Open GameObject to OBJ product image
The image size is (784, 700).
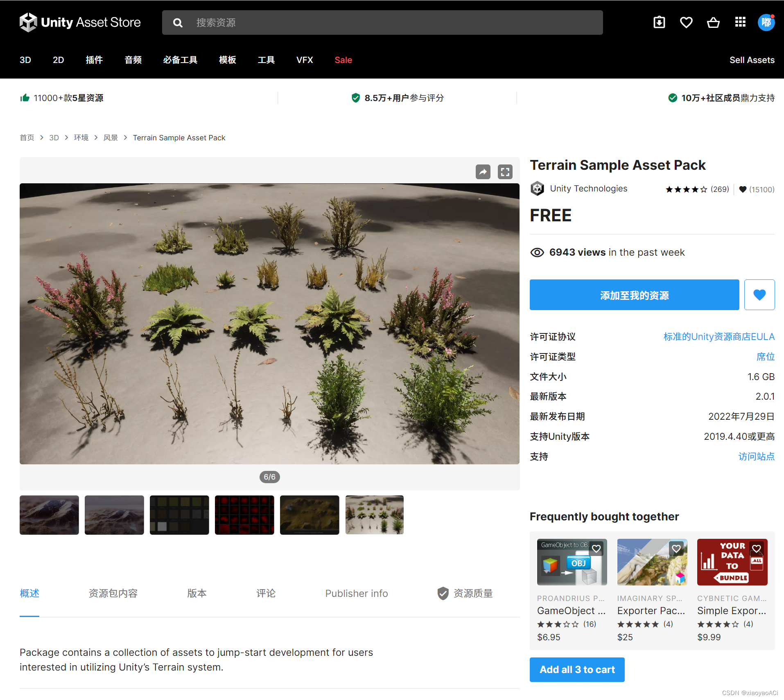click(x=572, y=562)
